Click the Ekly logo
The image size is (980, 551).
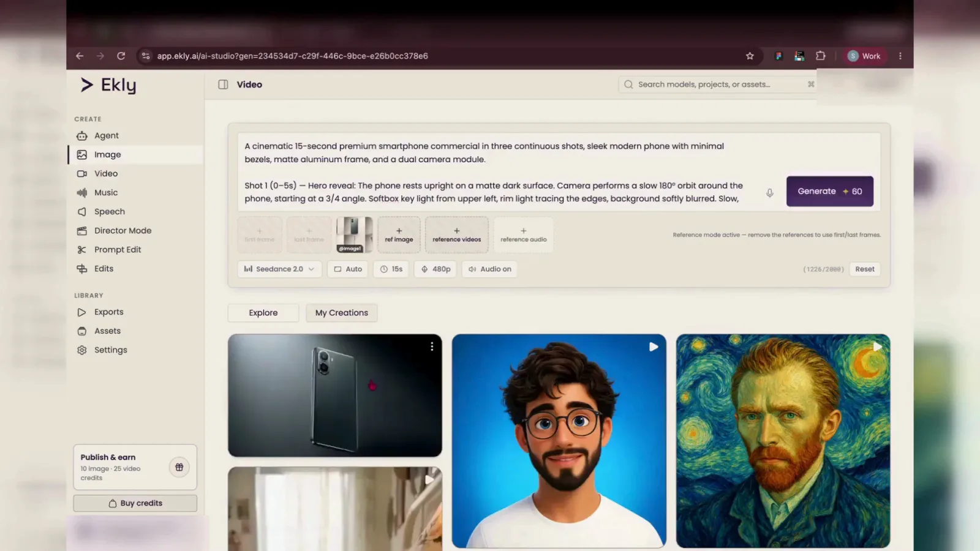pos(108,85)
